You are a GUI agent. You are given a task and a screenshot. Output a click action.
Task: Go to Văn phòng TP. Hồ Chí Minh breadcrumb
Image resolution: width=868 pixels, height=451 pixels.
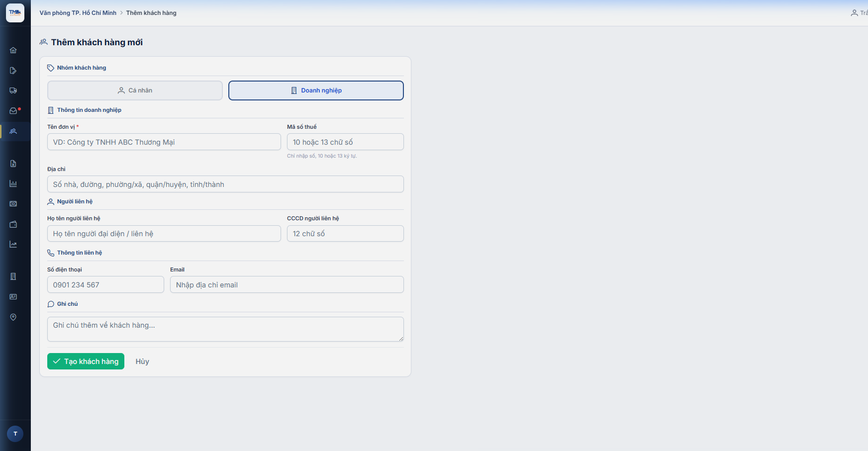pos(78,13)
